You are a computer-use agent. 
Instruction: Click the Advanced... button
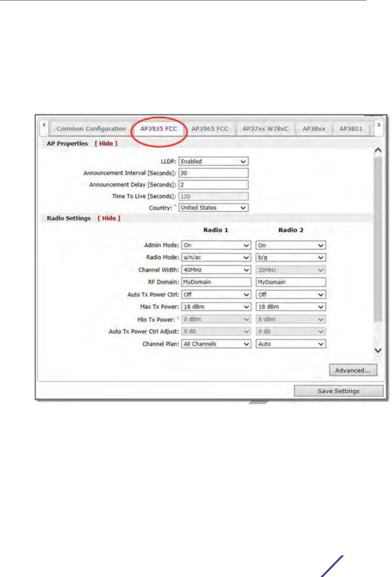pos(353,370)
